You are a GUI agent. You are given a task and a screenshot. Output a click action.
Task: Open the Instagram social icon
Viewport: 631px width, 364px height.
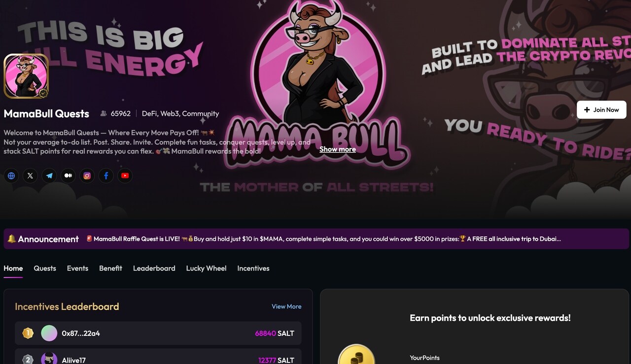click(x=87, y=175)
